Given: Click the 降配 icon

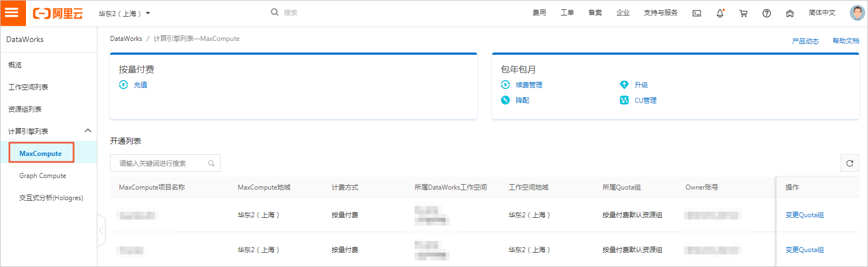Looking at the screenshot, I should 505,100.
